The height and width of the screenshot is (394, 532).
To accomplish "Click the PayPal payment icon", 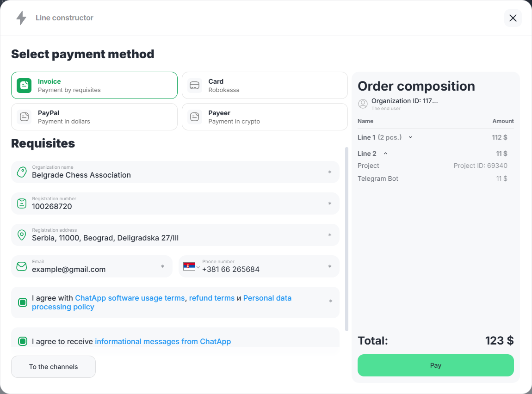I will pos(24,117).
